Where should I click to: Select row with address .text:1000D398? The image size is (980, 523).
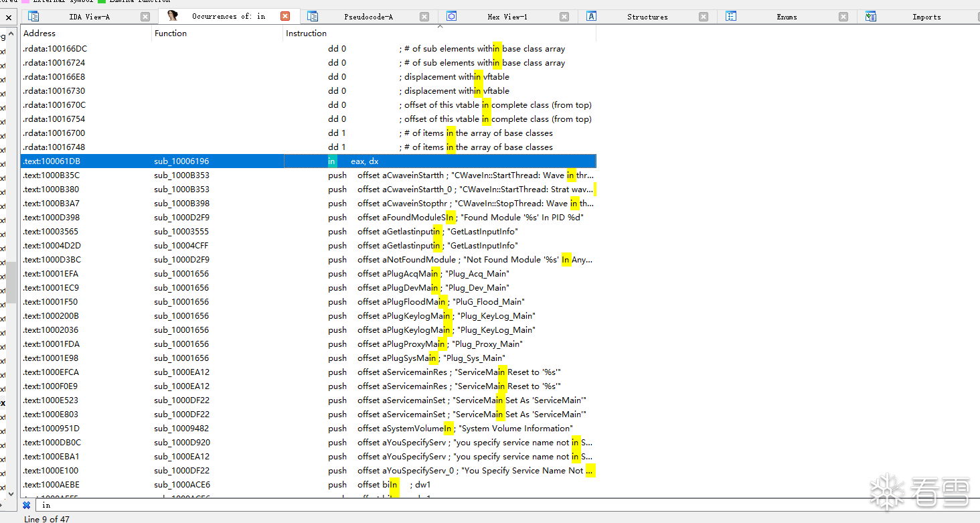click(x=52, y=218)
